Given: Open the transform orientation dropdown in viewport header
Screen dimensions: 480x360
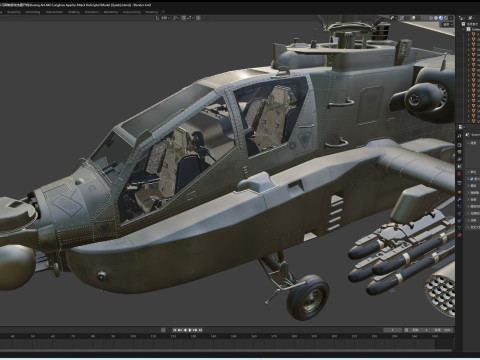Looking at the screenshot, I should click(164, 18).
